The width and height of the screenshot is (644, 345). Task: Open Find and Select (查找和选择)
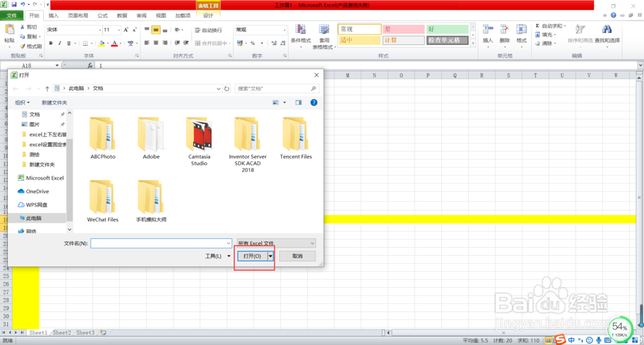pyautogui.click(x=607, y=35)
